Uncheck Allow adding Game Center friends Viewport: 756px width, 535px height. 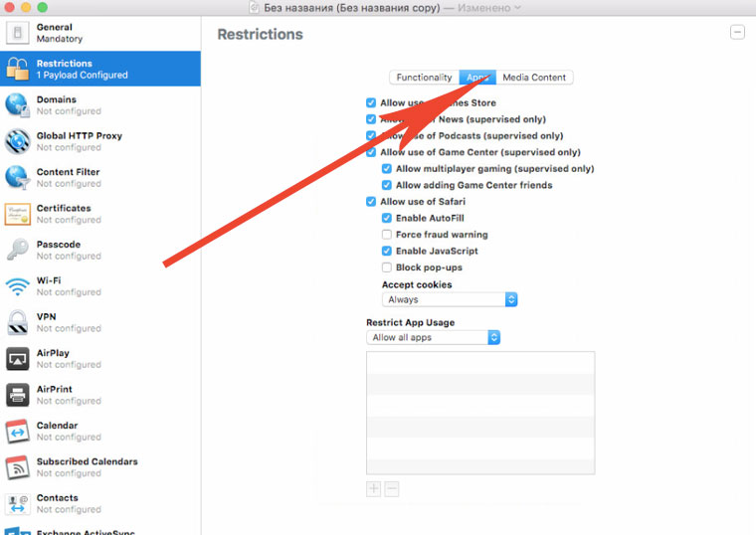point(387,185)
